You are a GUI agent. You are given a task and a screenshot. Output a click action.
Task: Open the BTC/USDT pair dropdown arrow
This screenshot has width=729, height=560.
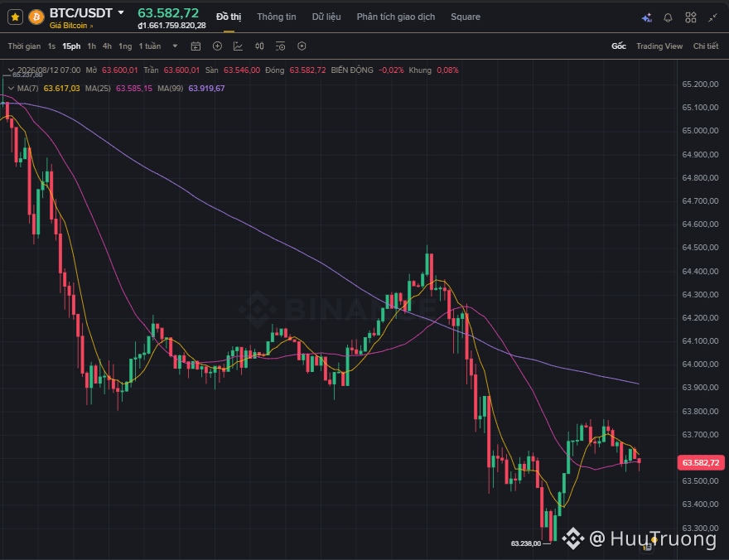pos(121,12)
